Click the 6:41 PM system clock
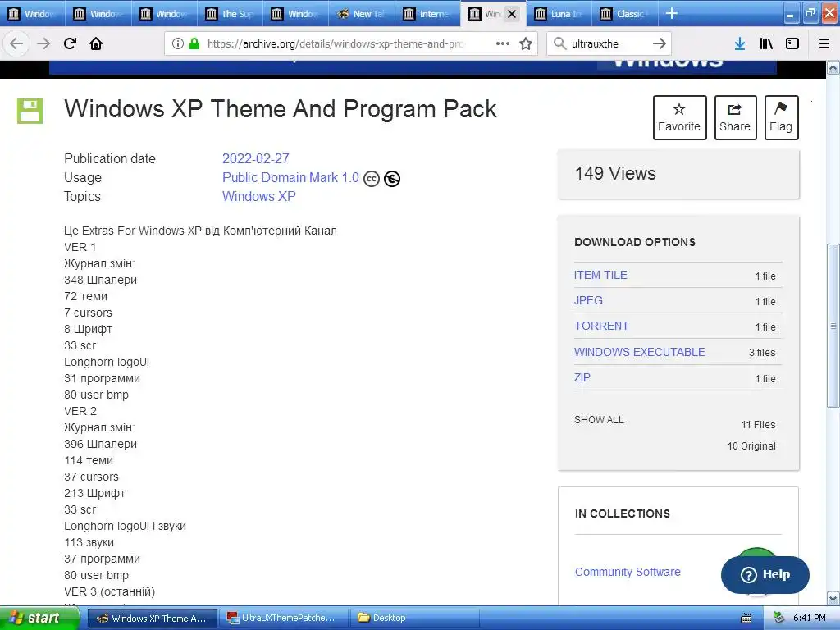This screenshot has height=630, width=840. pos(810,618)
